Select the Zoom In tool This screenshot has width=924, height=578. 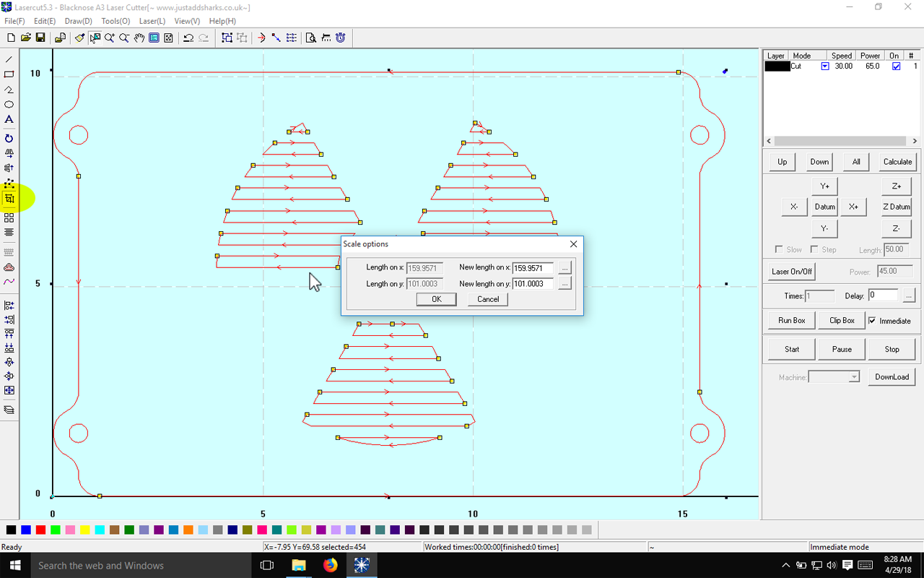point(109,38)
